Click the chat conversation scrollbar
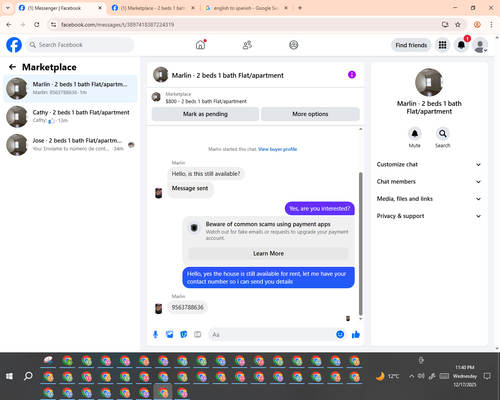The width and height of the screenshot is (500, 400). pyautogui.click(x=360, y=243)
